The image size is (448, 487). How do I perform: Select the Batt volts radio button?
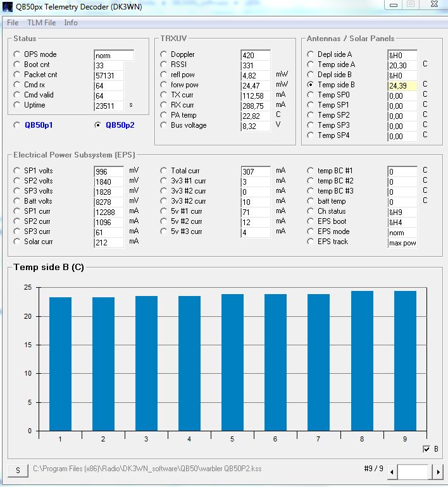click(x=17, y=201)
